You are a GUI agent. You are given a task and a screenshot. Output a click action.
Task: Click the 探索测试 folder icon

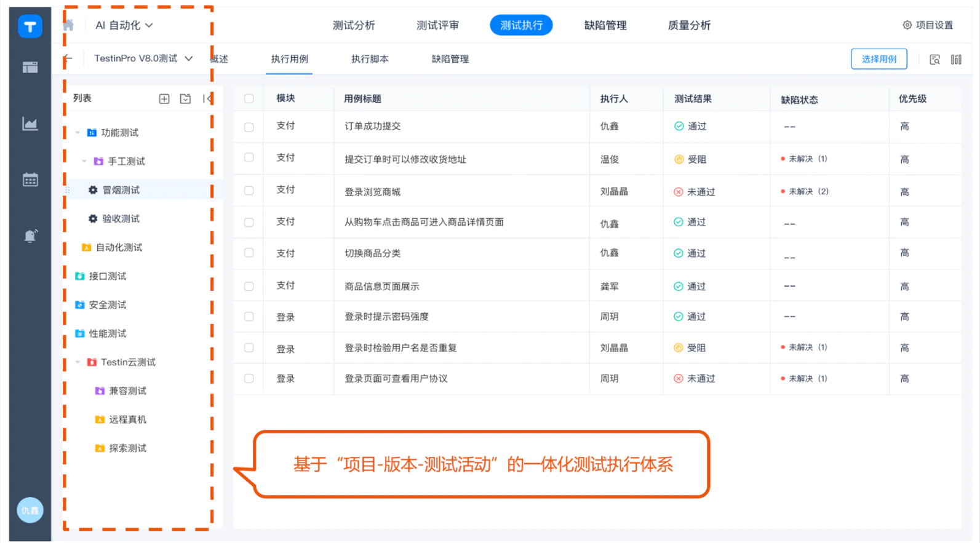[x=100, y=448]
